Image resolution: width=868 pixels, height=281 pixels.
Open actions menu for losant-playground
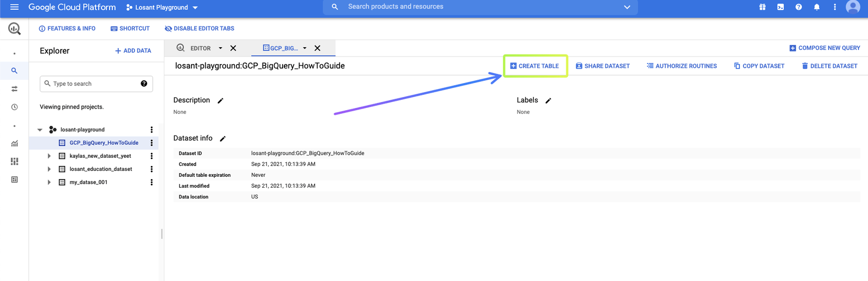(151, 130)
